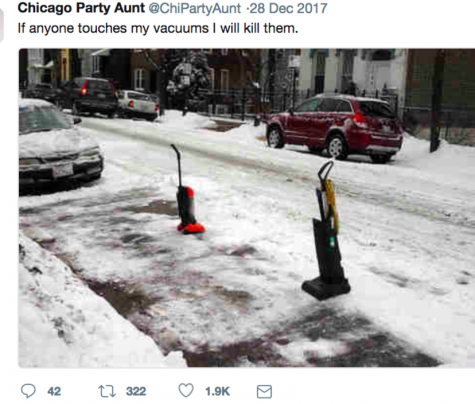Click the retweet count 322
Viewport: 475px width, 404px height.
coord(136,391)
